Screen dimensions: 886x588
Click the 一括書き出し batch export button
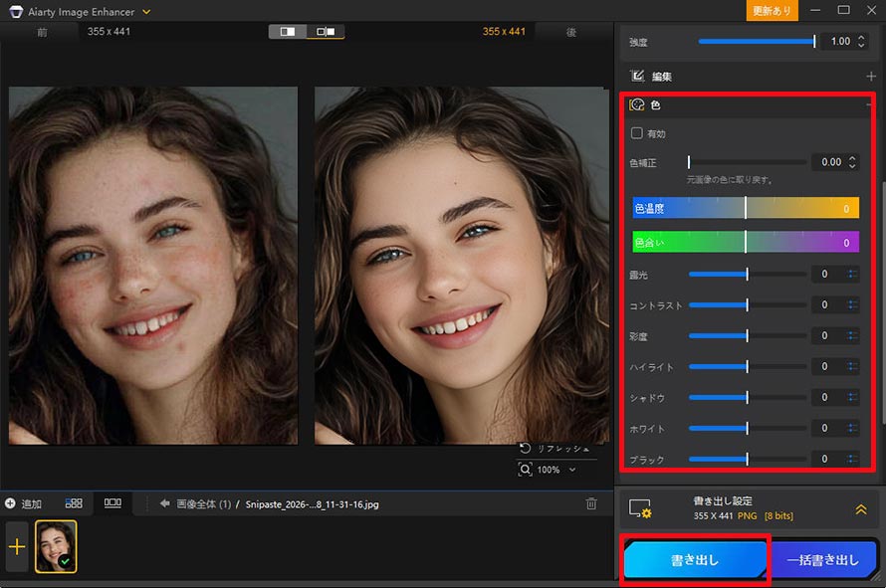coord(822,560)
